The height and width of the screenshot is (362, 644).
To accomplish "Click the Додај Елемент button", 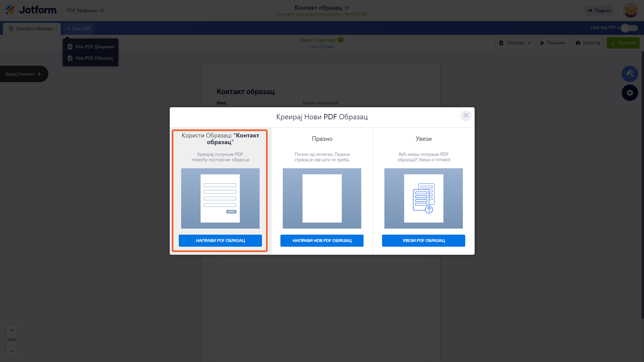I will (23, 74).
